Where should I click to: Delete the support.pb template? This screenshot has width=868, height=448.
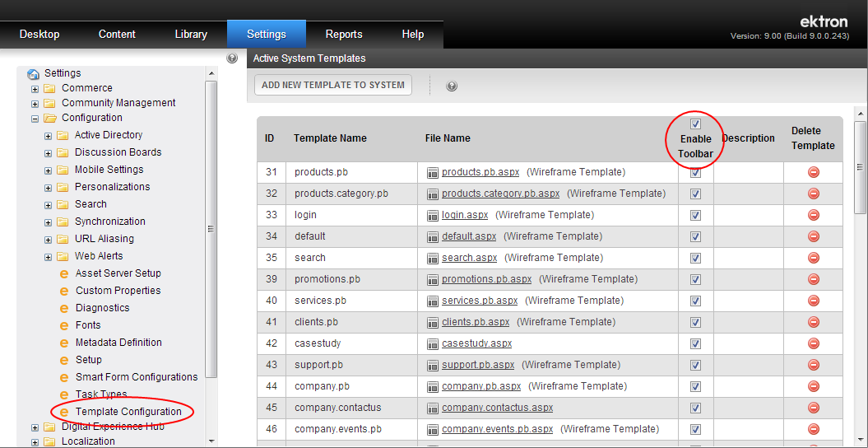(813, 365)
